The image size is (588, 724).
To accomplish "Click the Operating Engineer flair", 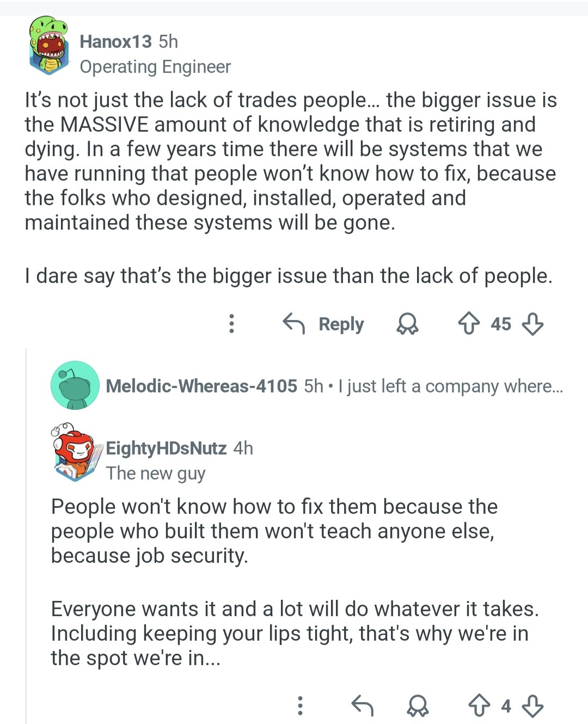I will click(x=155, y=66).
